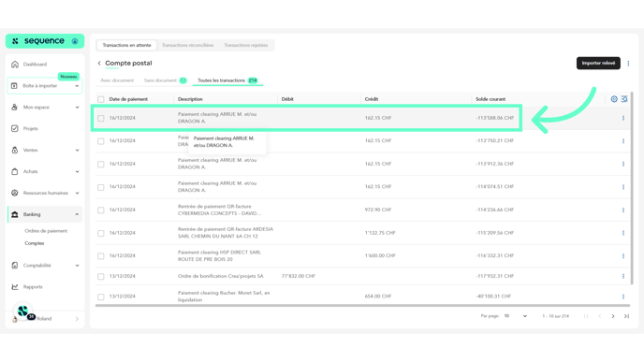Image resolution: width=644 pixels, height=362 pixels.
Task: Open row menu for HSP DIRECT SARL transaction
Action: click(x=623, y=255)
